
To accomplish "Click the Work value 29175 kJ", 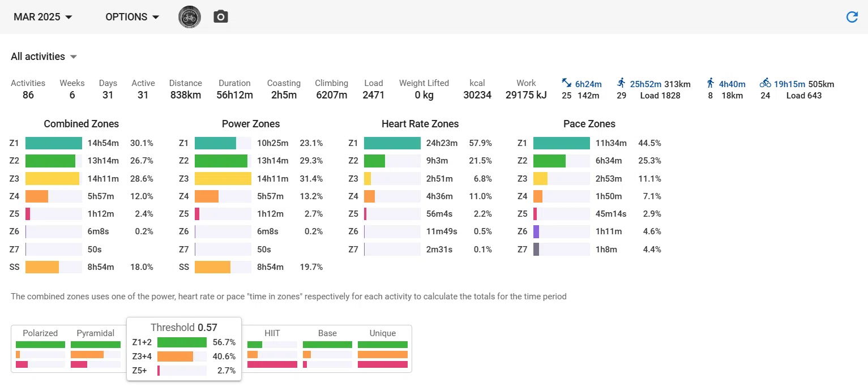I will pos(526,95).
